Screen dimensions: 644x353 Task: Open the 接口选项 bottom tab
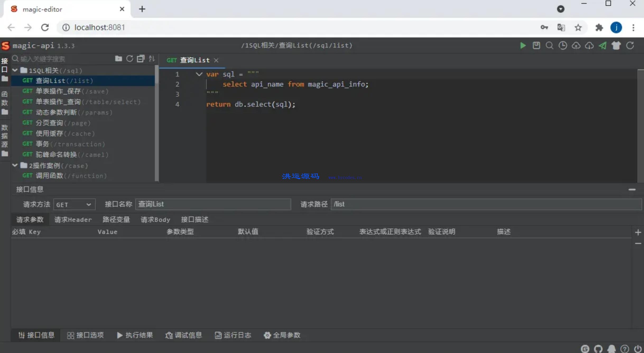85,335
